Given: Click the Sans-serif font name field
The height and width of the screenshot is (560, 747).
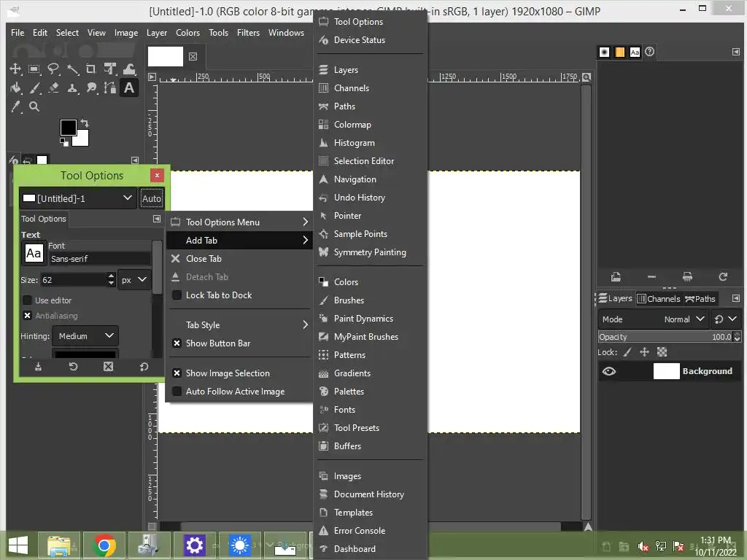Looking at the screenshot, I should click(x=99, y=259).
